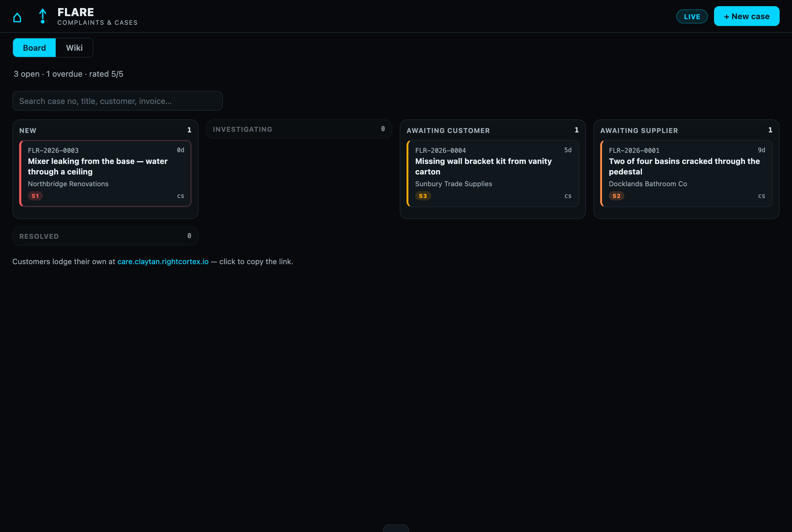Open case Two of four basins cracked
This screenshot has height=532, width=792.
point(687,174)
